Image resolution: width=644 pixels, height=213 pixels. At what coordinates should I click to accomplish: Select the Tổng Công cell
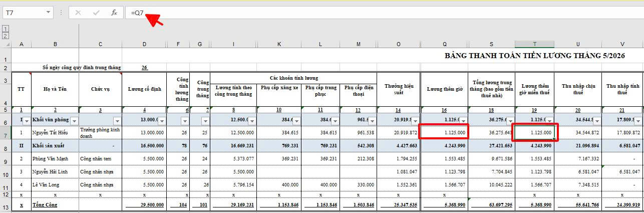pyautogui.click(x=55, y=204)
